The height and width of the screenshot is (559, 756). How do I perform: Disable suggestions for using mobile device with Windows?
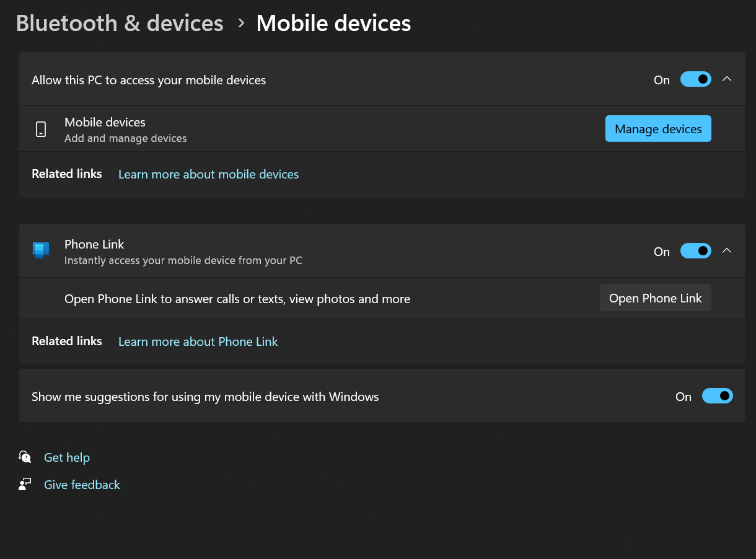click(x=717, y=395)
